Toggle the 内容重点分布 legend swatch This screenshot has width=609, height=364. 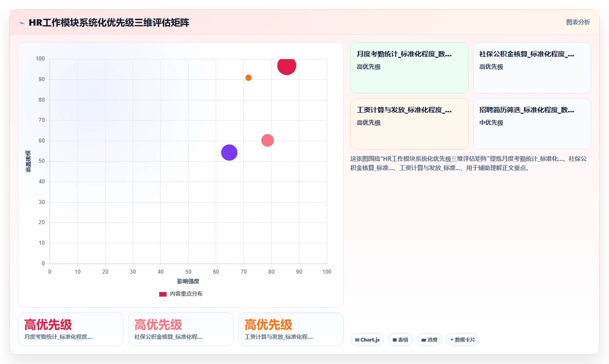point(163,294)
